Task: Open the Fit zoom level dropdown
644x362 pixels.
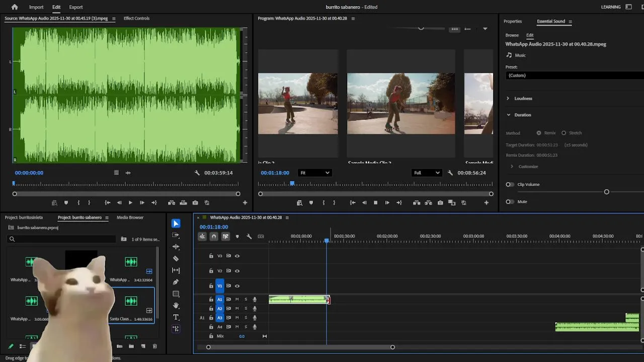Action: (x=314, y=173)
